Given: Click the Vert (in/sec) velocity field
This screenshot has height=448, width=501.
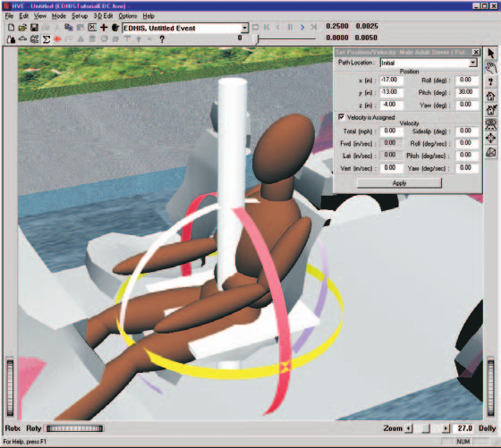Looking at the screenshot, I should click(392, 168).
